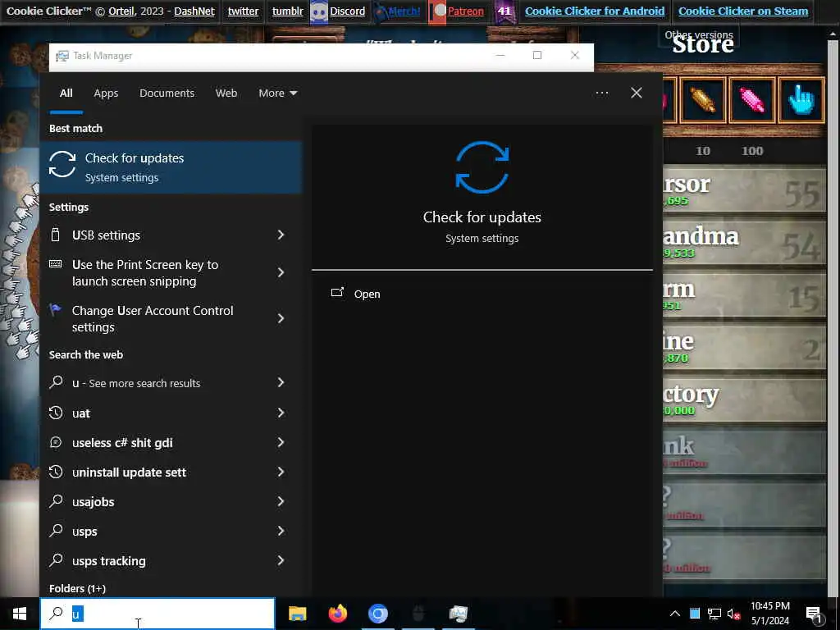
Task: Open the DashNet link
Action: [194, 11]
